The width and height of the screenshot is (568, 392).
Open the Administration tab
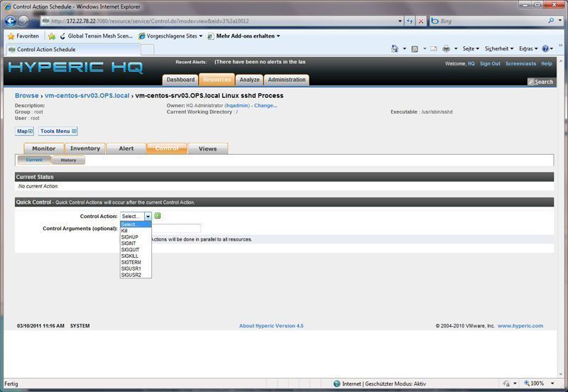(287, 80)
